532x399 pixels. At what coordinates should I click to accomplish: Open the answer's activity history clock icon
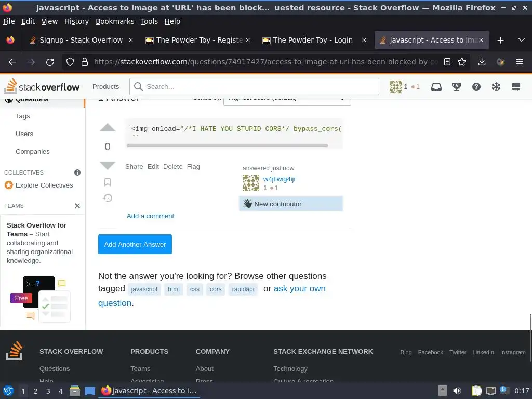(108, 198)
